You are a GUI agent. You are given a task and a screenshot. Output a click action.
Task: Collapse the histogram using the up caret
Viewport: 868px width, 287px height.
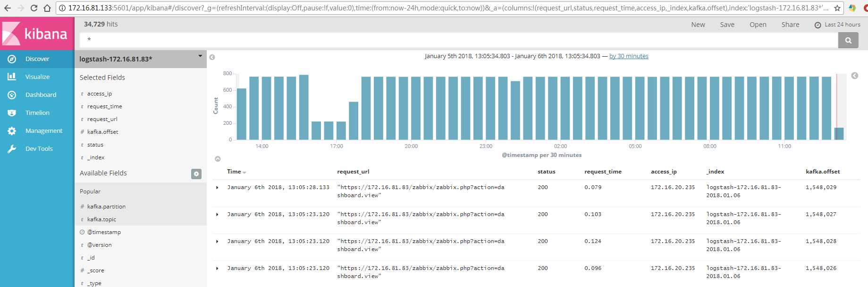click(x=218, y=159)
